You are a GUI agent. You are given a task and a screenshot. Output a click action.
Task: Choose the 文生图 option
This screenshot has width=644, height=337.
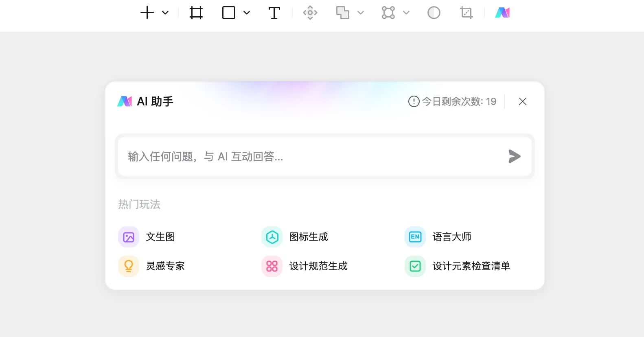[160, 237]
